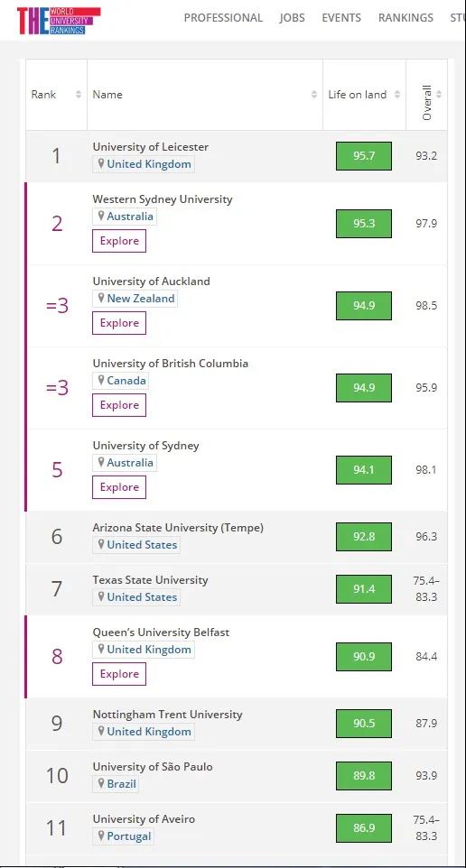This screenshot has width=466, height=868.
Task: Follow the Canada country link
Action: (x=126, y=380)
